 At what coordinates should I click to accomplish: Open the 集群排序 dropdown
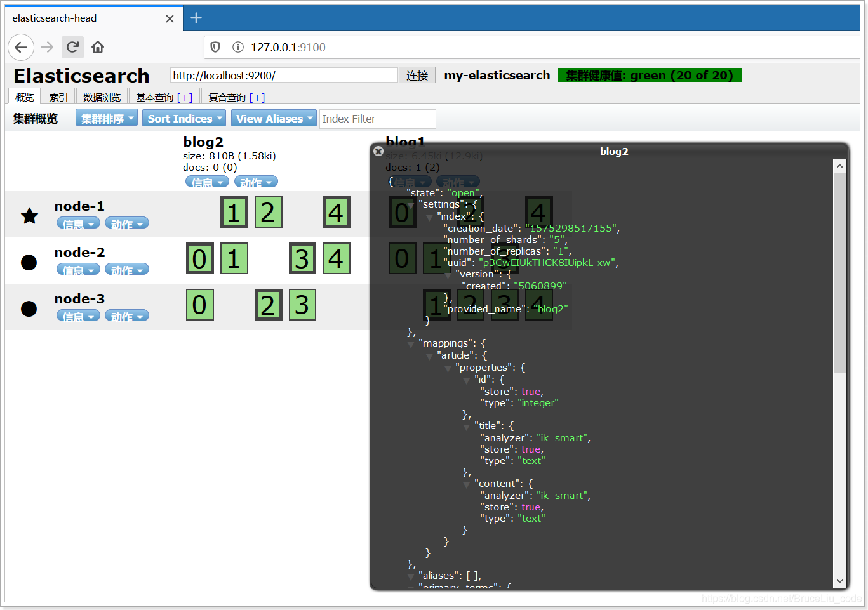[106, 118]
